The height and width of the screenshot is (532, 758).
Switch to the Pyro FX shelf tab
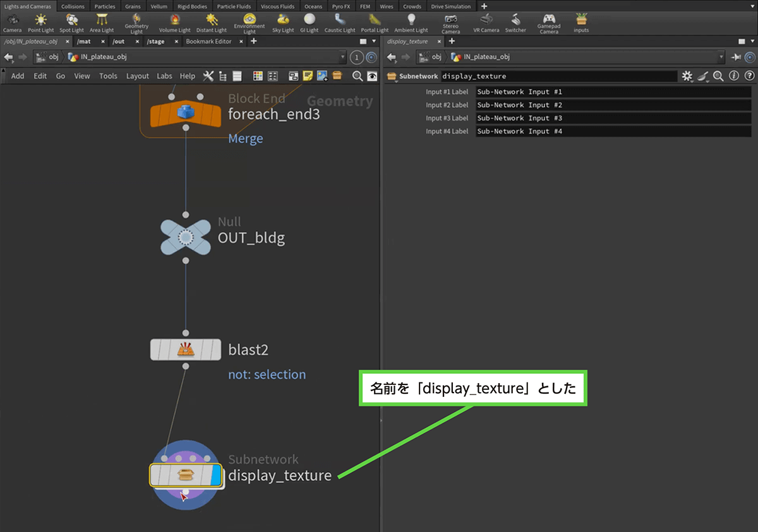click(x=341, y=6)
